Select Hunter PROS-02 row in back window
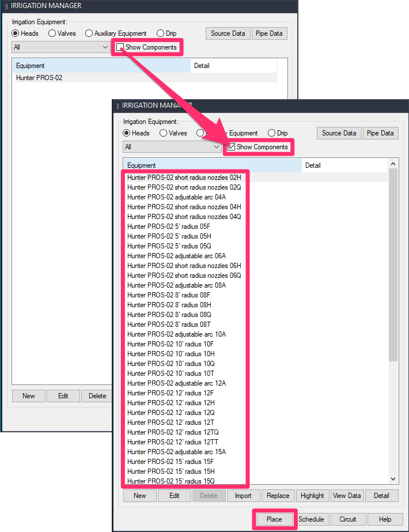Viewport: 409px width, 532px height. point(145,78)
